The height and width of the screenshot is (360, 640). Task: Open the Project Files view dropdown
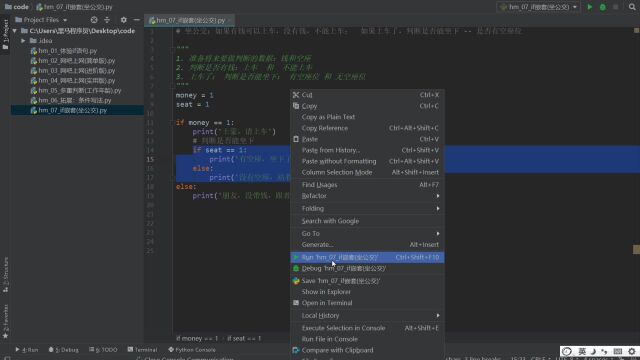click(x=41, y=20)
